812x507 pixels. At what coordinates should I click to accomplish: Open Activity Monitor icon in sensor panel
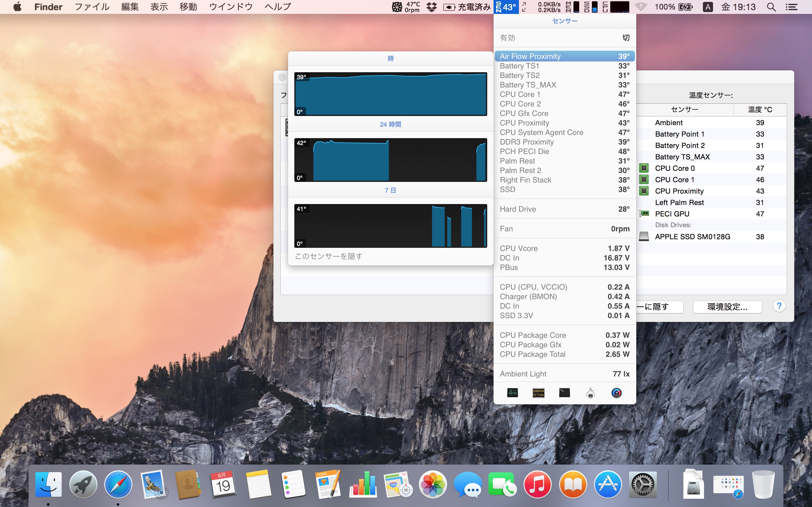coord(512,393)
